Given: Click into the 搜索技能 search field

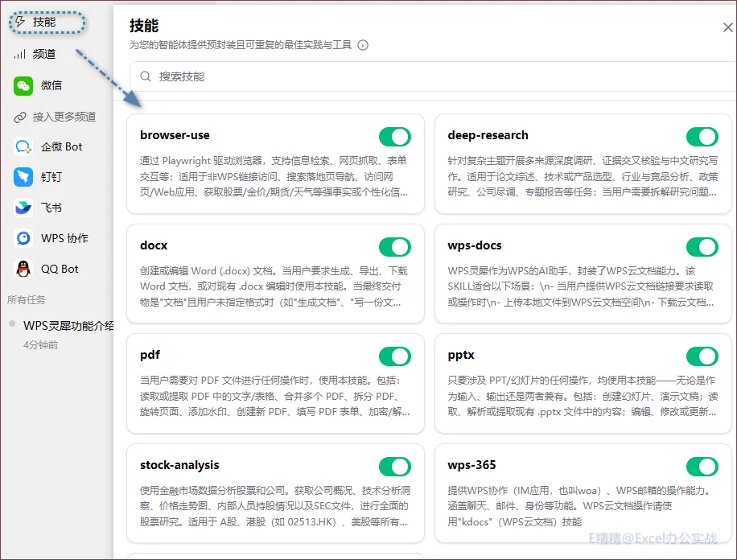Looking at the screenshot, I should click(x=432, y=76).
